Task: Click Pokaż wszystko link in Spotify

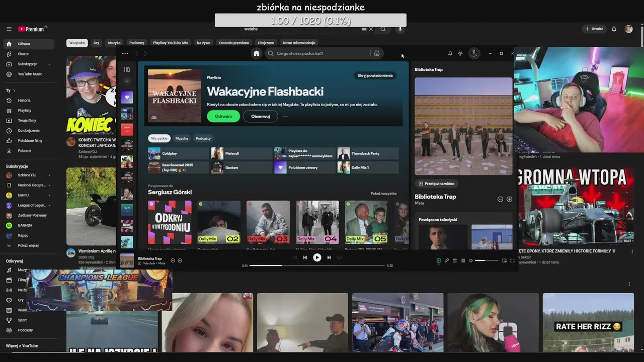Action: (x=383, y=194)
